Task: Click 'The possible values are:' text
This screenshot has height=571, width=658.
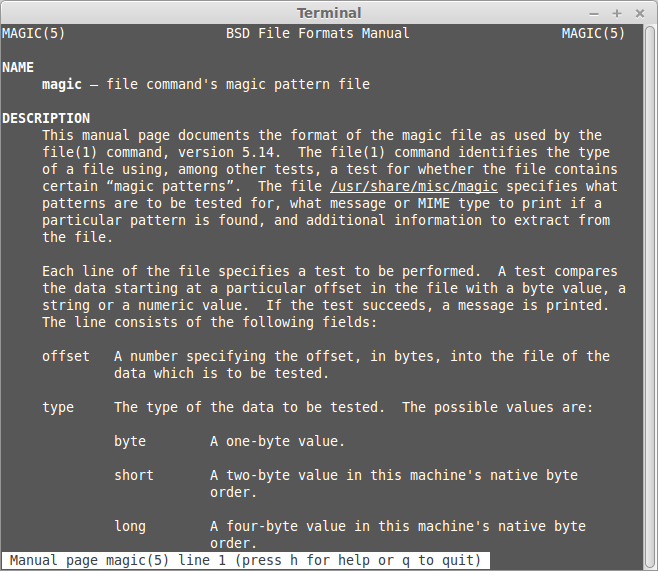Action: 498,407
